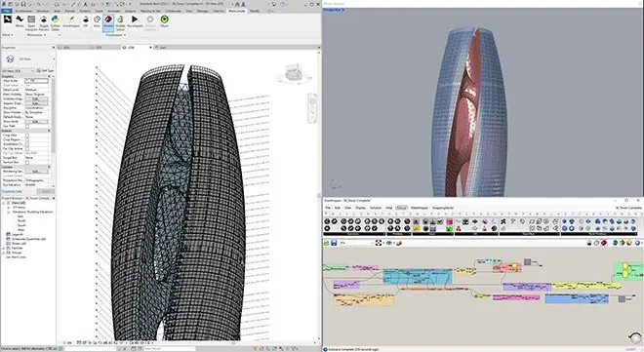This screenshot has height=352, width=644.
Task: Expand the Rhinoceros panel dropdown in ribbon
Action: click(36, 35)
